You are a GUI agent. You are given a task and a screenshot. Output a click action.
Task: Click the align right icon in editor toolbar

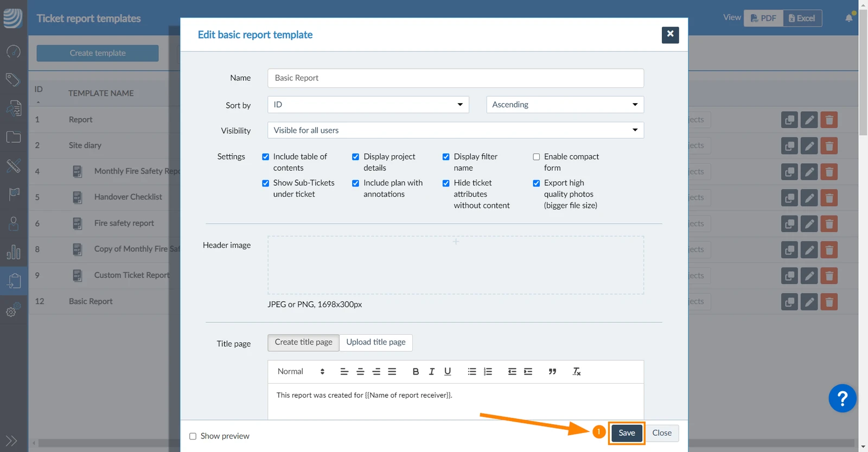coord(376,372)
